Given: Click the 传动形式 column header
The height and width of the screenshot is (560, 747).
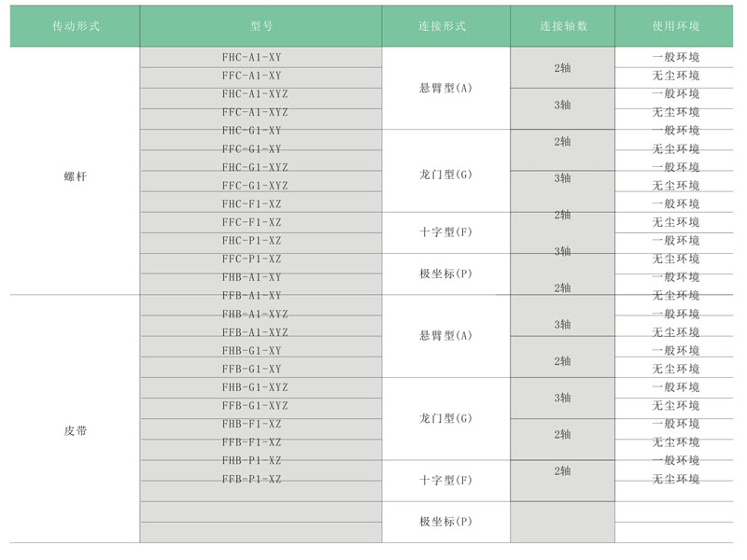Looking at the screenshot, I should tap(75, 26).
